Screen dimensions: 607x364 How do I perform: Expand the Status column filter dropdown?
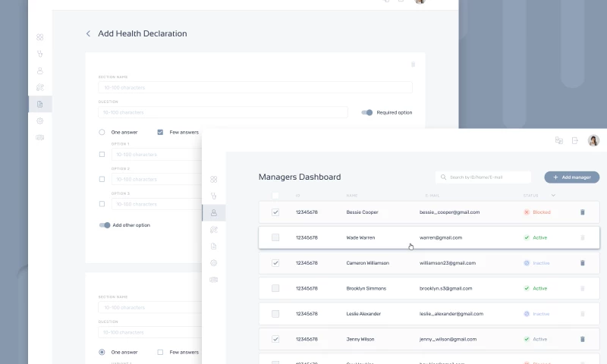(553, 196)
